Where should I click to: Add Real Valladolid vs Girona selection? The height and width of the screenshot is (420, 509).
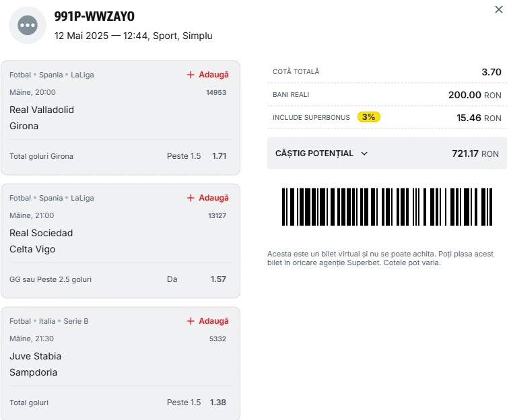pos(208,75)
